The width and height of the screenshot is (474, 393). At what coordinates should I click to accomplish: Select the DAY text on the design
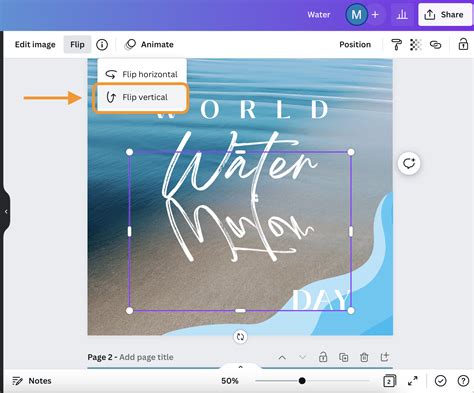(321, 299)
